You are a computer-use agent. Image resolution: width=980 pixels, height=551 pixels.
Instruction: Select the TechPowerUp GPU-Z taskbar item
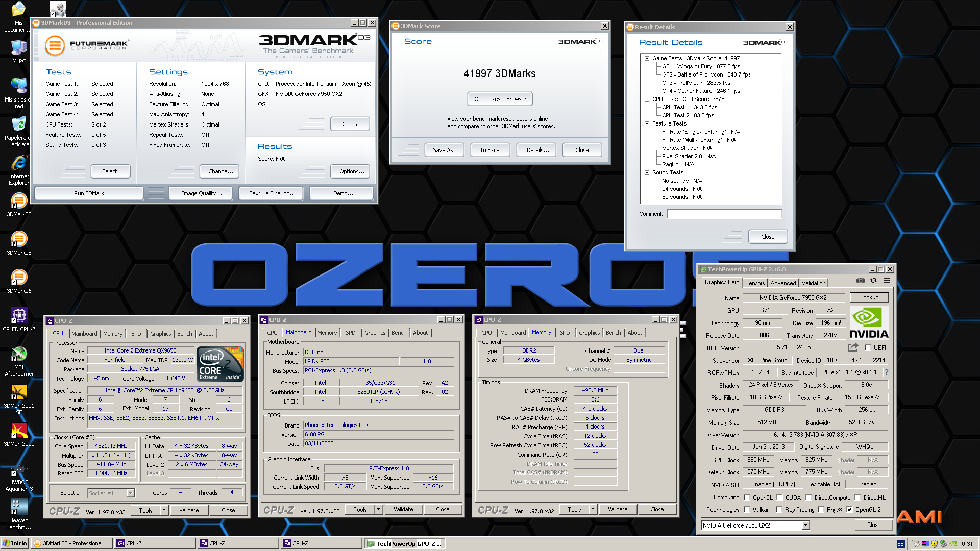tap(404, 544)
